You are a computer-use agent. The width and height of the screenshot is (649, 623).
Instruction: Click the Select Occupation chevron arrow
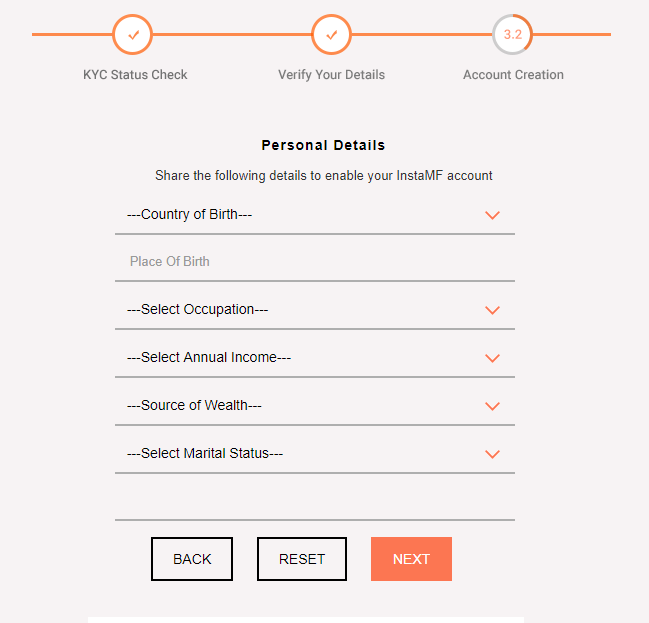[x=492, y=310]
